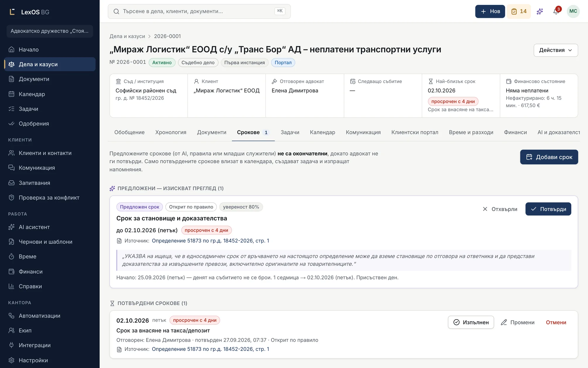588x368 pixels.
Task: Click the Добави срок button
Action: [x=549, y=157]
